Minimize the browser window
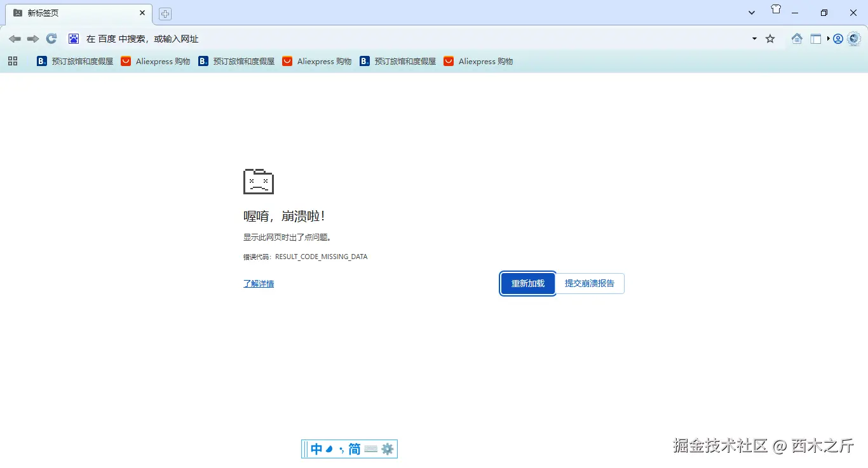The height and width of the screenshot is (468, 868). 795,13
